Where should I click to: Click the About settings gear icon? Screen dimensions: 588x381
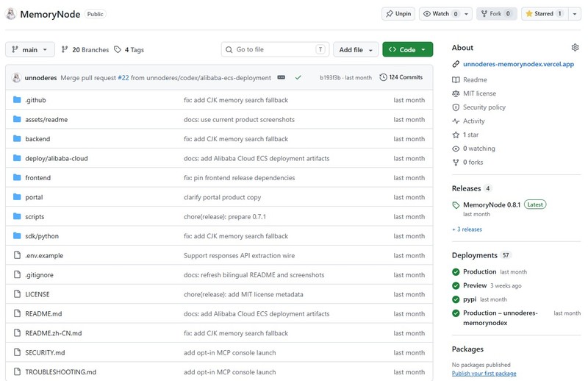tap(575, 47)
